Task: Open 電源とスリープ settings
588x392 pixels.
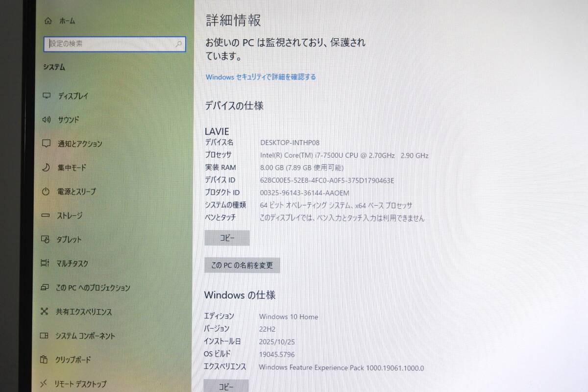Action: [76, 192]
